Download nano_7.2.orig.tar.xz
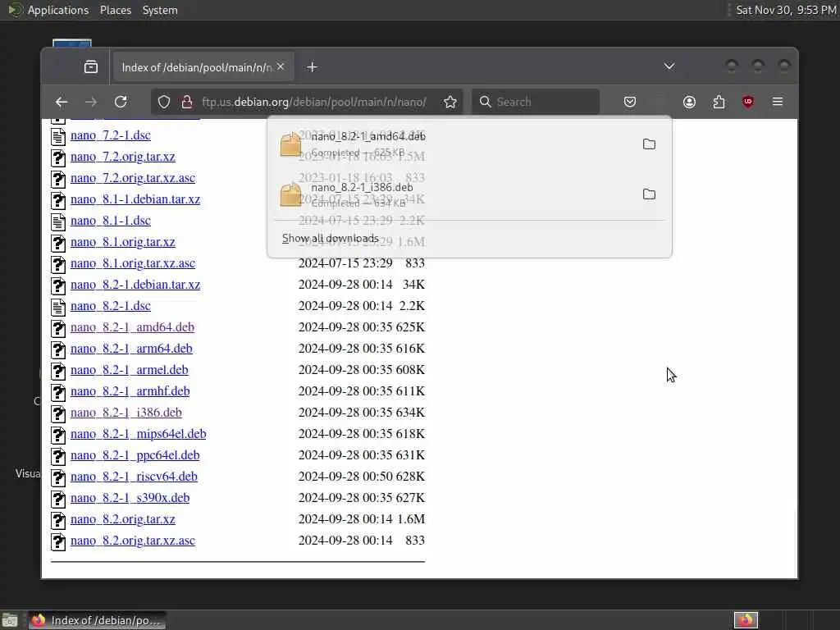This screenshot has width=840, height=630. tap(123, 157)
